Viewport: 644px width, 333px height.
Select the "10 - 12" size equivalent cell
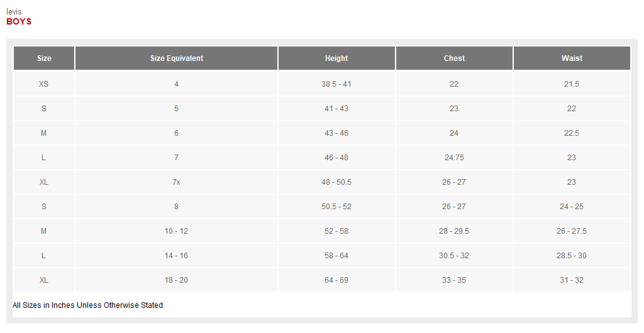tap(177, 231)
